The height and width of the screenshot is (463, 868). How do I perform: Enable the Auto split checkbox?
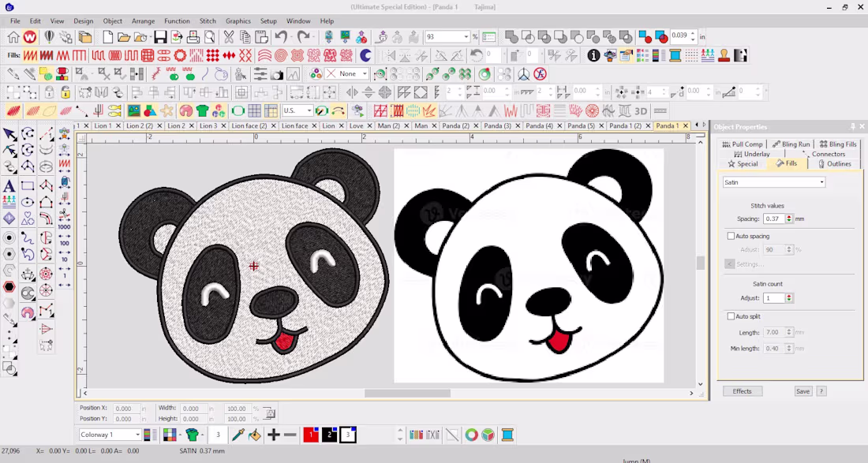(x=731, y=316)
